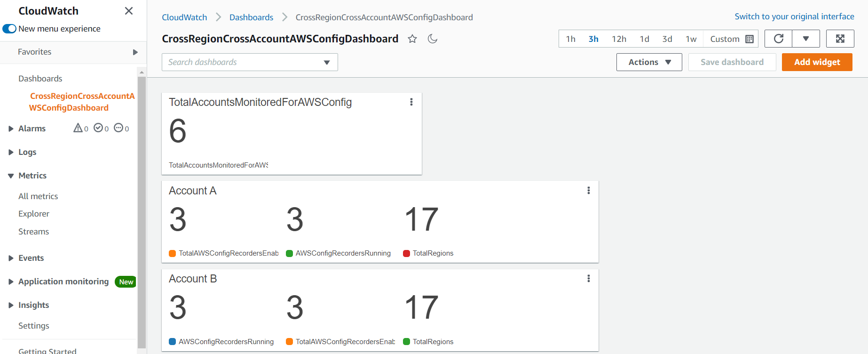Image resolution: width=868 pixels, height=354 pixels.
Task: Click the red TotalRegions swatch in Account A
Action: [x=407, y=253]
